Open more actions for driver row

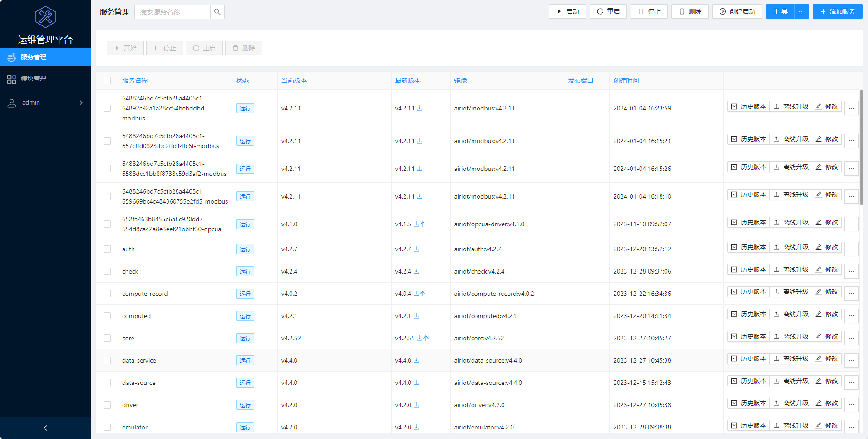[x=852, y=405]
